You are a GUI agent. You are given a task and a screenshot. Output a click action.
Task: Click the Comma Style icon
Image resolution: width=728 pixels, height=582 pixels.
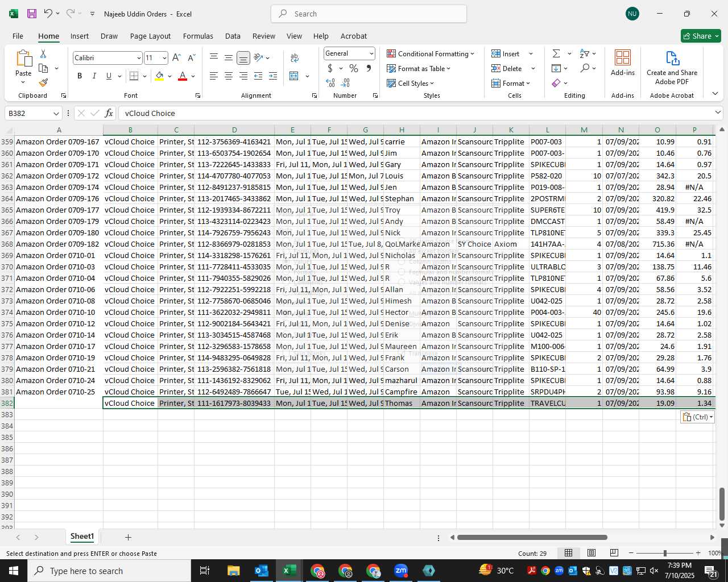pos(369,68)
